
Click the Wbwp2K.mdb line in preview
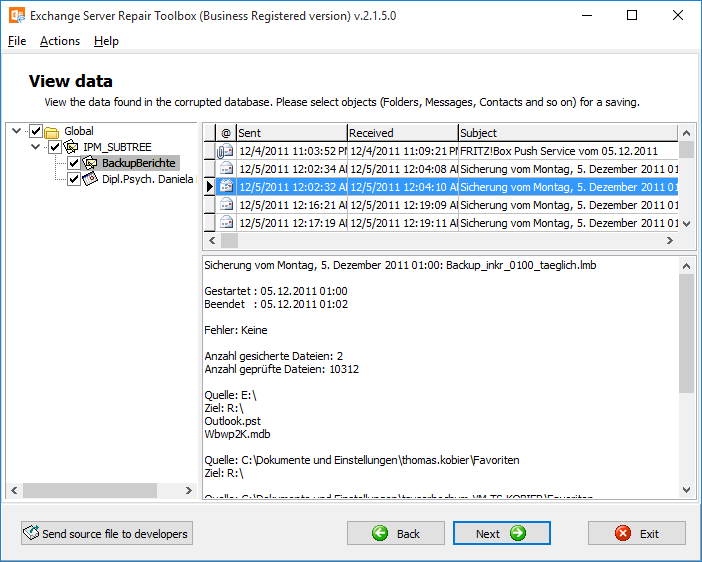point(237,434)
